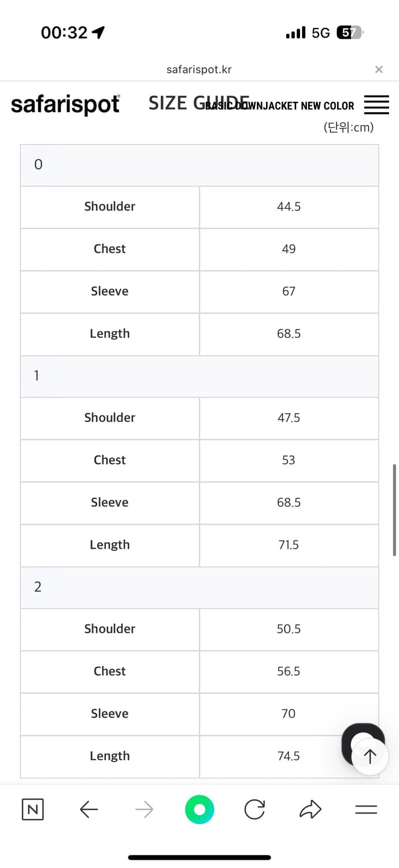Image resolution: width=399 pixels, height=868 pixels.
Task: Close the in-app browser with the X
Action: click(379, 69)
